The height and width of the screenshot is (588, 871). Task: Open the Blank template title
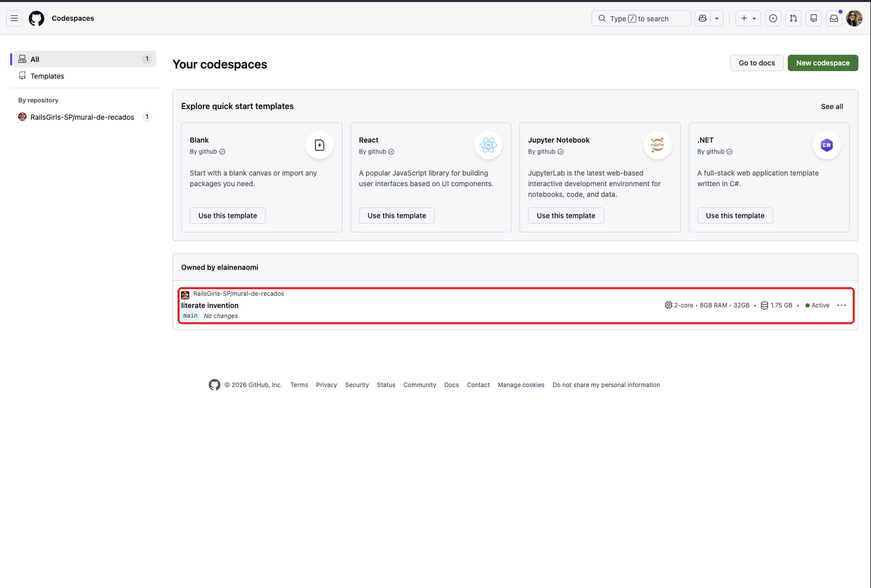click(x=199, y=140)
